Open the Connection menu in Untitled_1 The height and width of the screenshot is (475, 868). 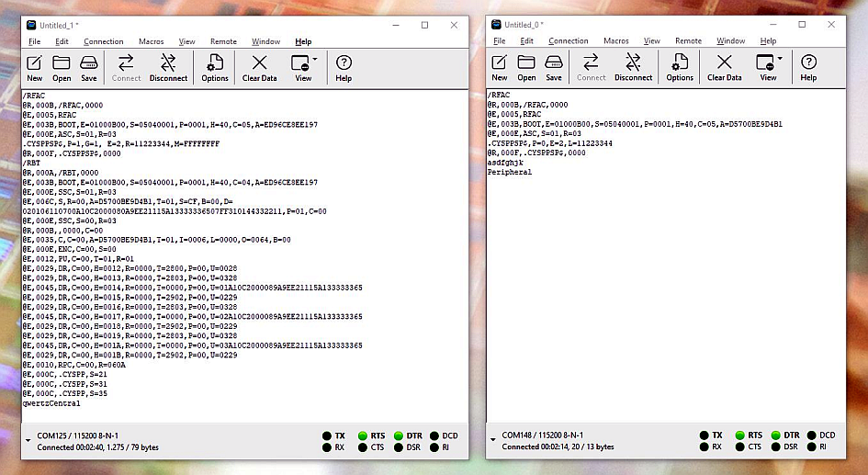pos(103,41)
